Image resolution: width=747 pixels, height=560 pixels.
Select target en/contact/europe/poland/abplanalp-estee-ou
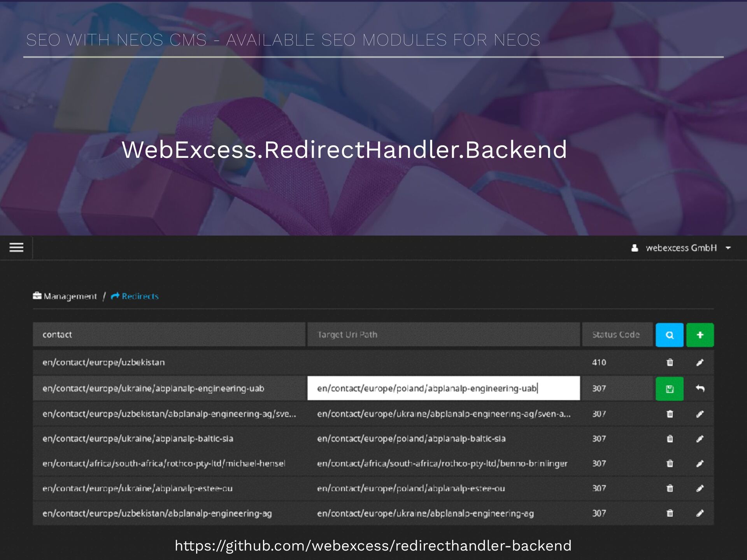point(411,488)
